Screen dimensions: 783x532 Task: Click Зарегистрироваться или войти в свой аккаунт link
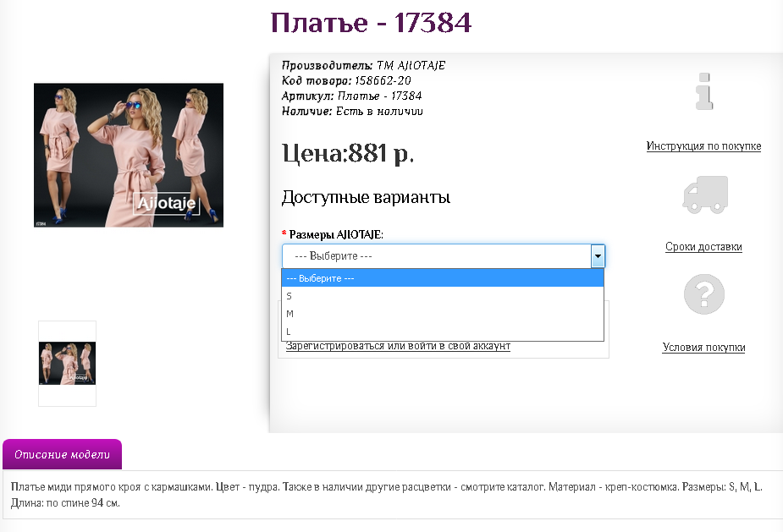point(398,346)
